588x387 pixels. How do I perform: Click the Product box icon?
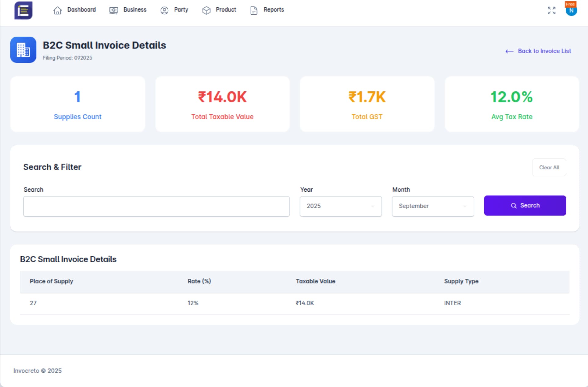pos(206,10)
